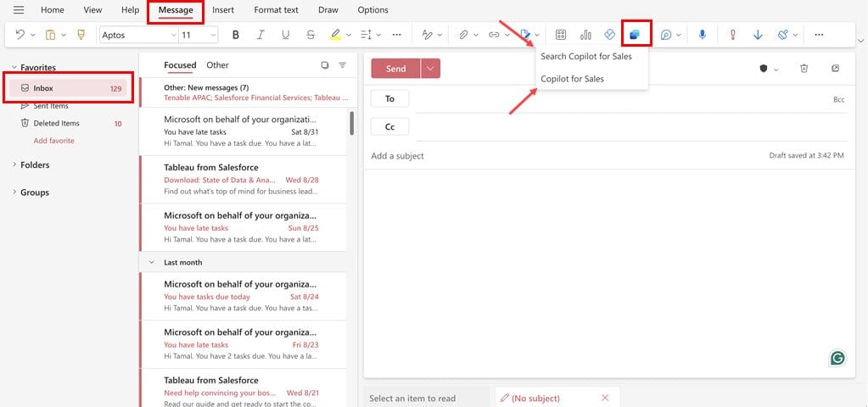The height and width of the screenshot is (407, 868).
Task: Click the Poll bar chart icon
Action: 585,35
